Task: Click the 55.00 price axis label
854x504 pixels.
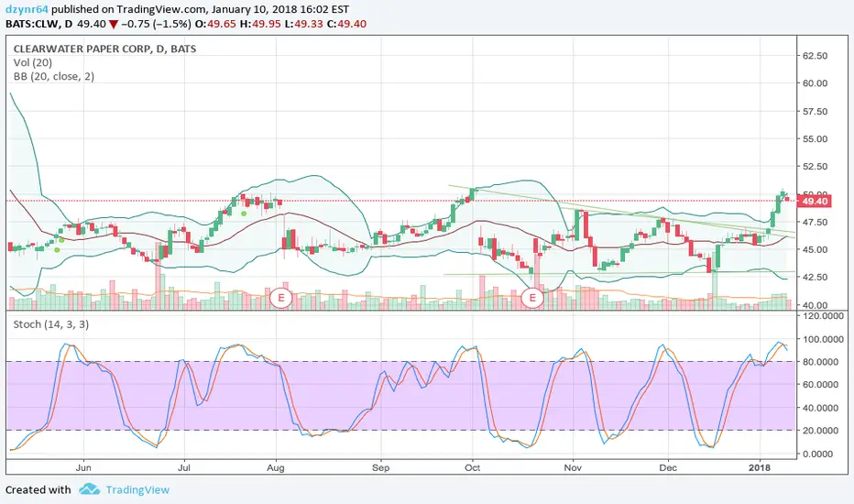Action: tap(815, 139)
